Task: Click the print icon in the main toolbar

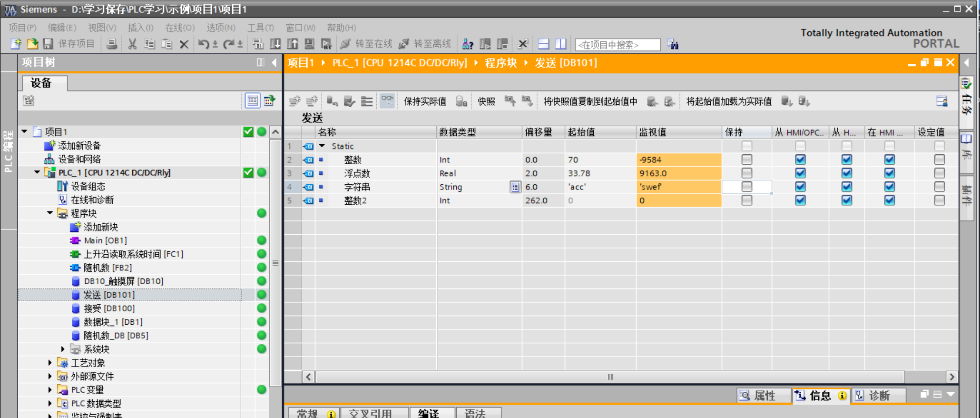Action: [112, 44]
